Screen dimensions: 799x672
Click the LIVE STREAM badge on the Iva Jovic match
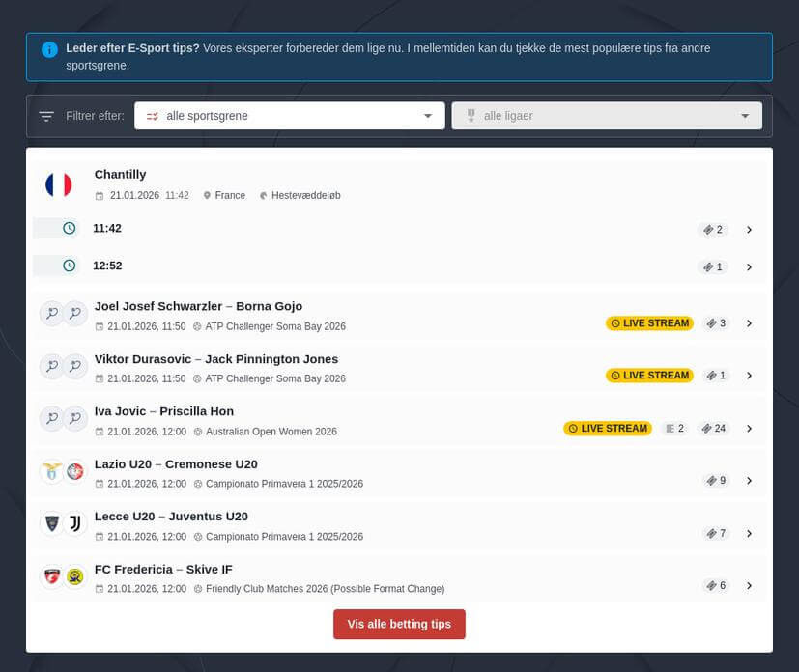607,428
